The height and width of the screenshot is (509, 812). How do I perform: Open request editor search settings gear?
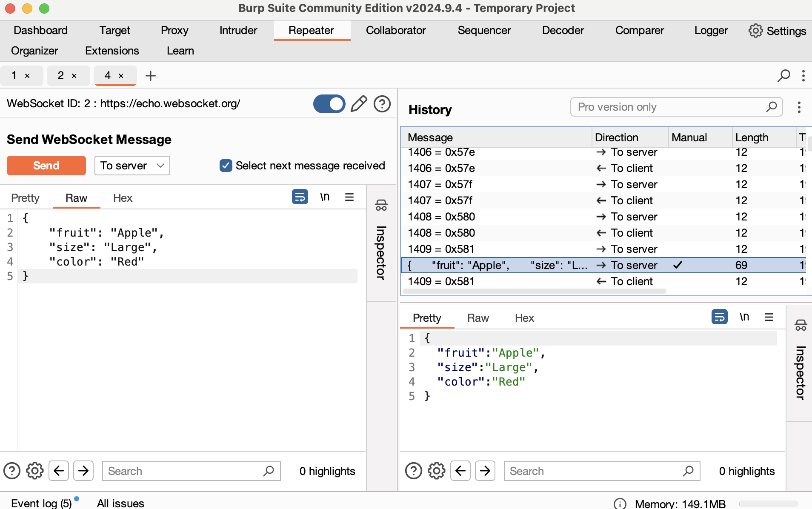[x=35, y=471]
